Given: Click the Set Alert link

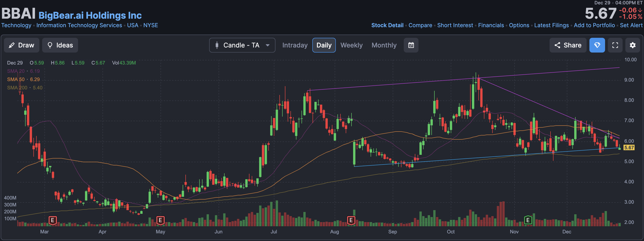Looking at the screenshot, I should tap(631, 25).
